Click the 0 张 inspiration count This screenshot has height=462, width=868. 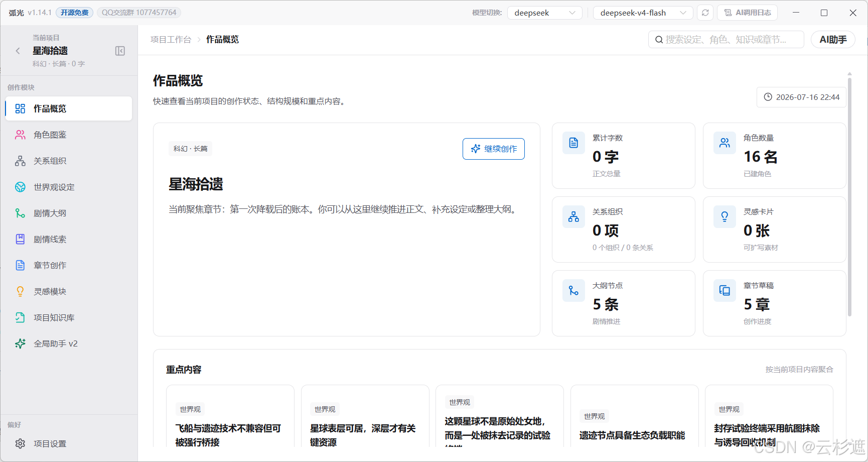(757, 230)
